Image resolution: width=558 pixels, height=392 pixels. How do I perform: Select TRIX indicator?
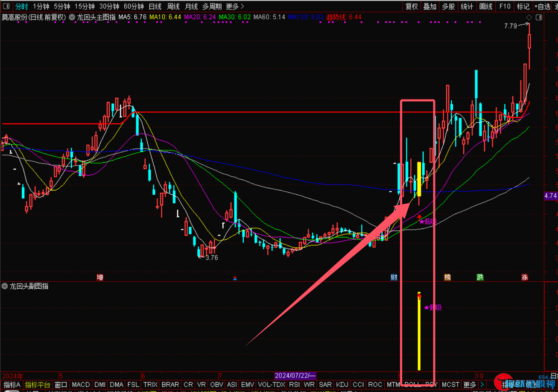point(150,385)
